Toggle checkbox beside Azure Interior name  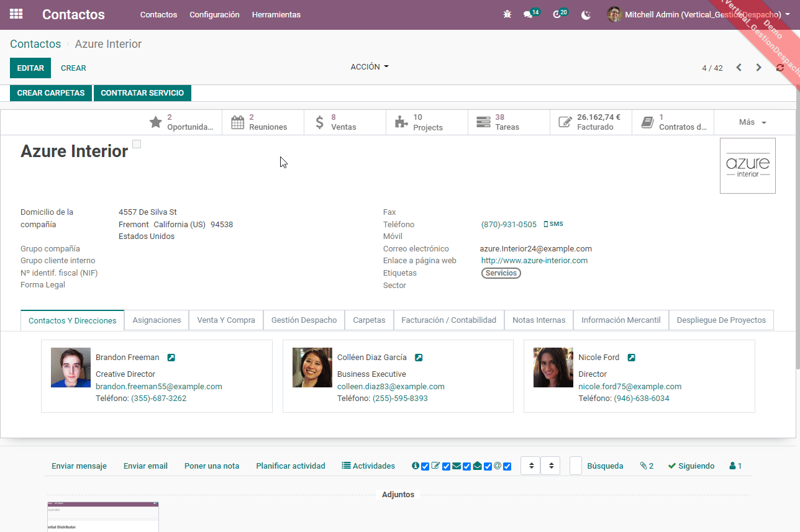[137, 144]
